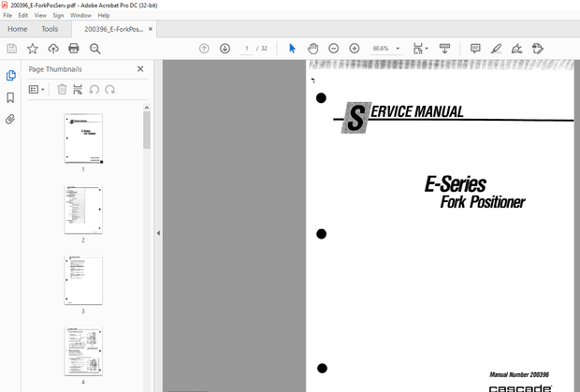Zoom in with plus button
This screenshot has width=580, height=392.
355,49
